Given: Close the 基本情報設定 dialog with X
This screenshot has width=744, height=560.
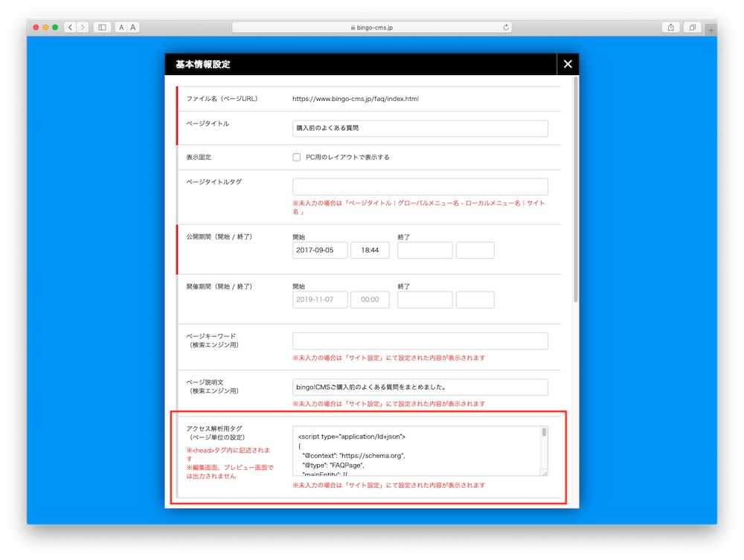Looking at the screenshot, I should pyautogui.click(x=568, y=64).
